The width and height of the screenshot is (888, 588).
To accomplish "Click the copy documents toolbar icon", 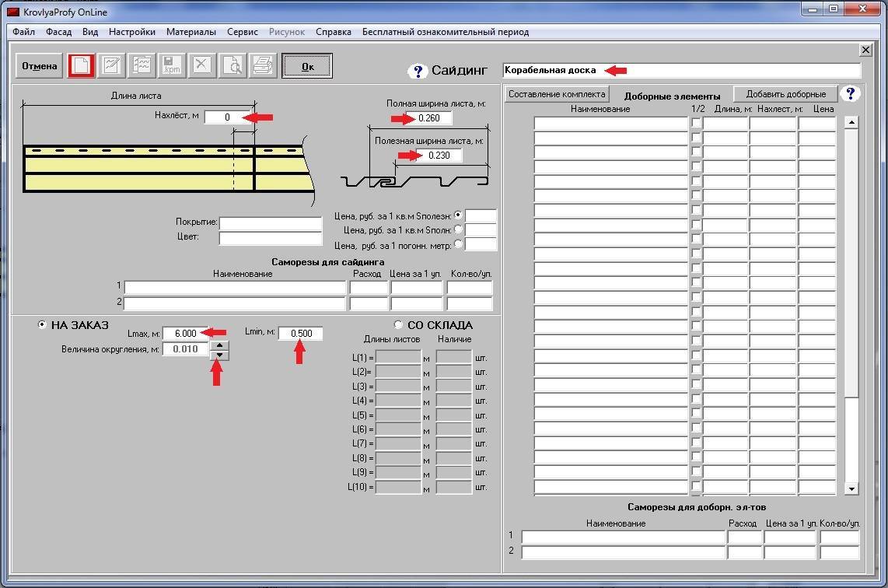I will [142, 65].
